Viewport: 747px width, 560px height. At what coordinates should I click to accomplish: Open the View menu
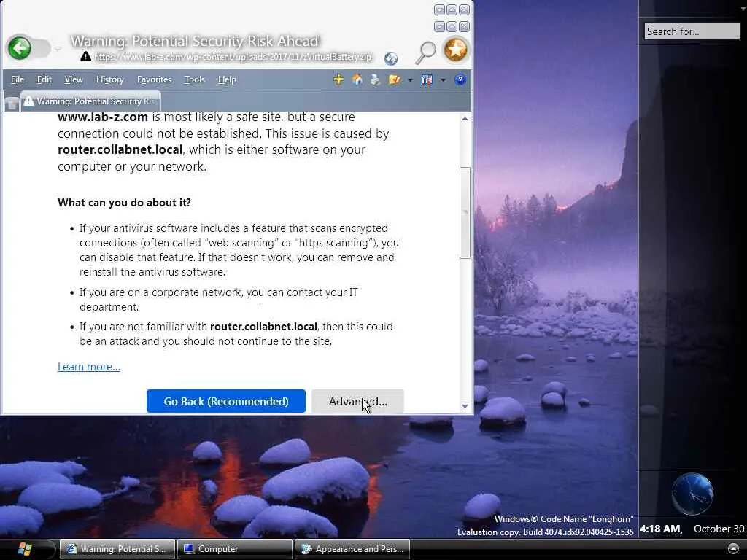point(74,79)
